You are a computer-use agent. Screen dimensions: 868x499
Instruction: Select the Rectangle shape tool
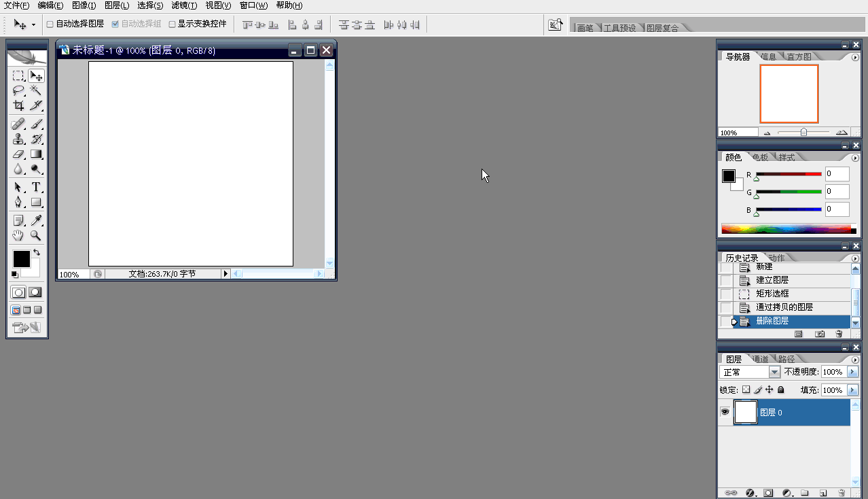[x=36, y=203]
